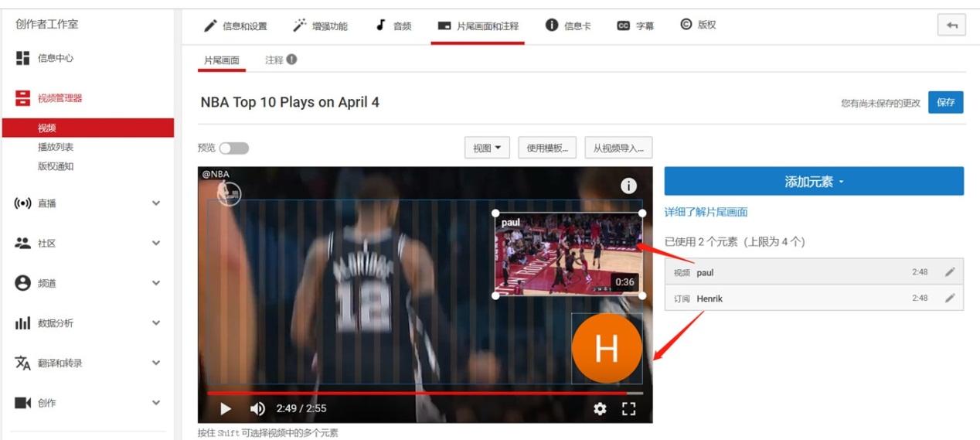Click the NBA logo watermark in the player
The image size is (980, 440).
click(230, 193)
